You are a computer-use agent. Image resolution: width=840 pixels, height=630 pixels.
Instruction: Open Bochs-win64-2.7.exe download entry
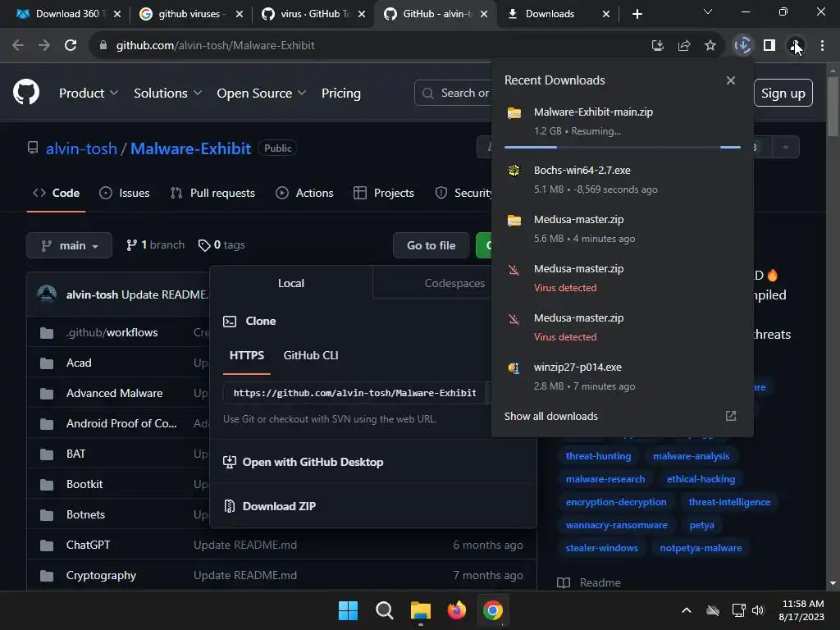[622, 180]
